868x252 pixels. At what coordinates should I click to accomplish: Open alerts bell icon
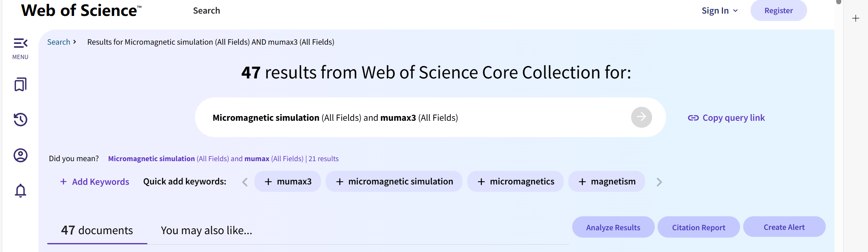click(x=21, y=191)
